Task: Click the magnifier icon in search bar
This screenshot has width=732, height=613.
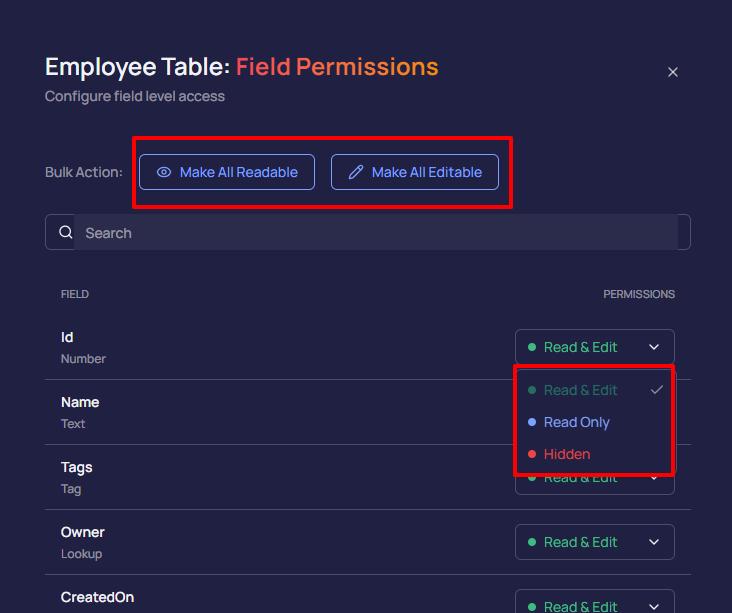Action: click(66, 232)
